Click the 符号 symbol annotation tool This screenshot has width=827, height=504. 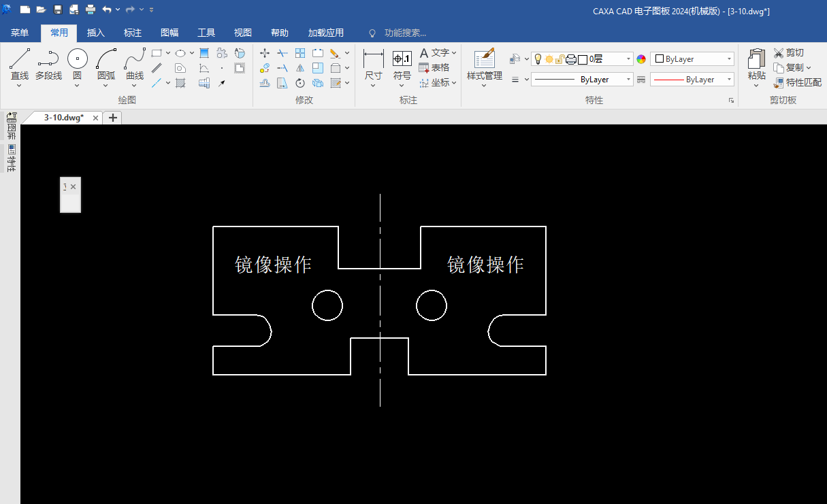coord(402,66)
